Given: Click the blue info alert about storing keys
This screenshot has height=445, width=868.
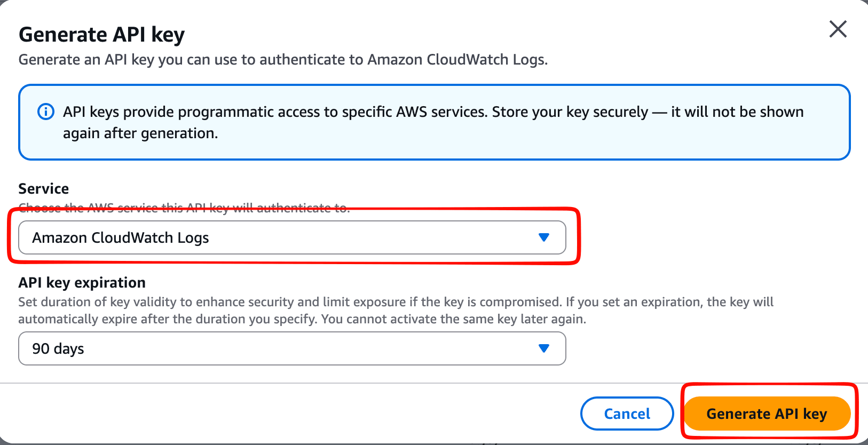Looking at the screenshot, I should [x=433, y=122].
